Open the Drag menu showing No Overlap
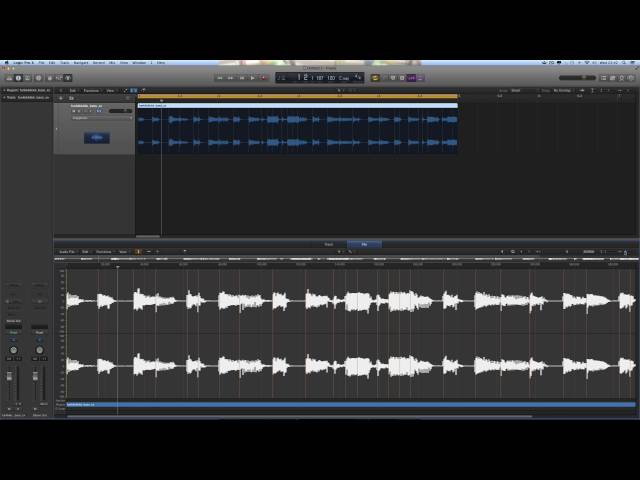Screen dimensions: 640x480 pos(562,91)
